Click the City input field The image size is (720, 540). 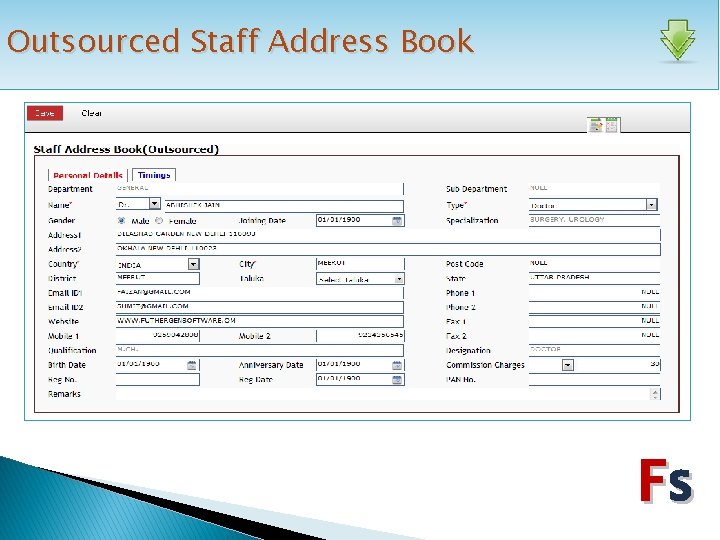[x=360, y=264]
